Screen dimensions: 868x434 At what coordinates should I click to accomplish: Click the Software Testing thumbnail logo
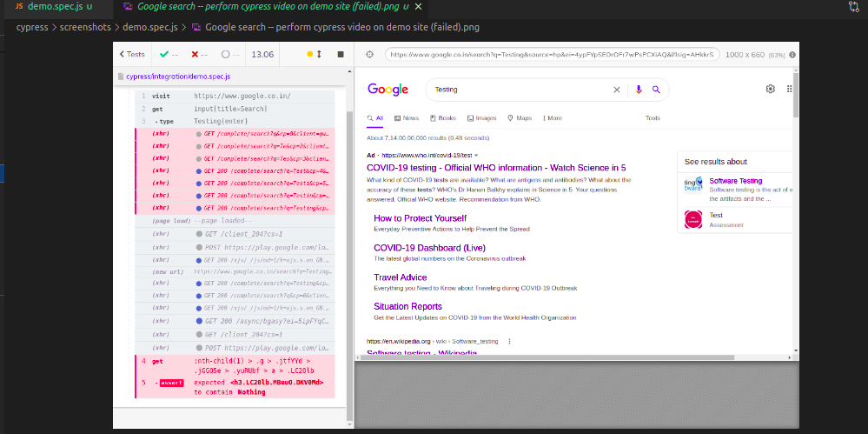693,186
